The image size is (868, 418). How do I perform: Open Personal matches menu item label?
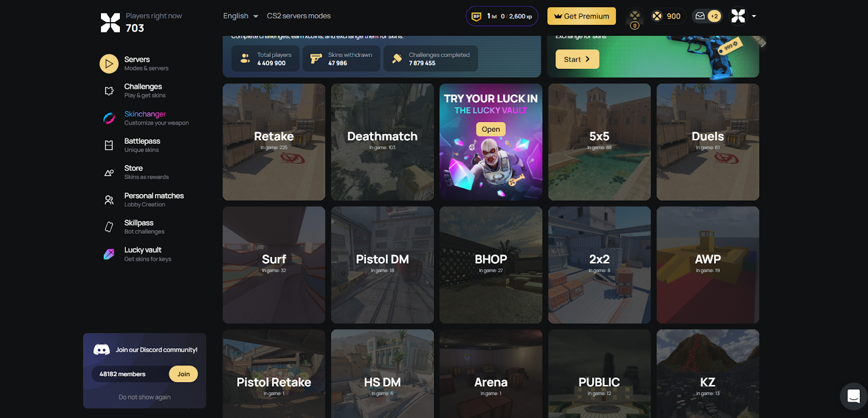pos(154,196)
